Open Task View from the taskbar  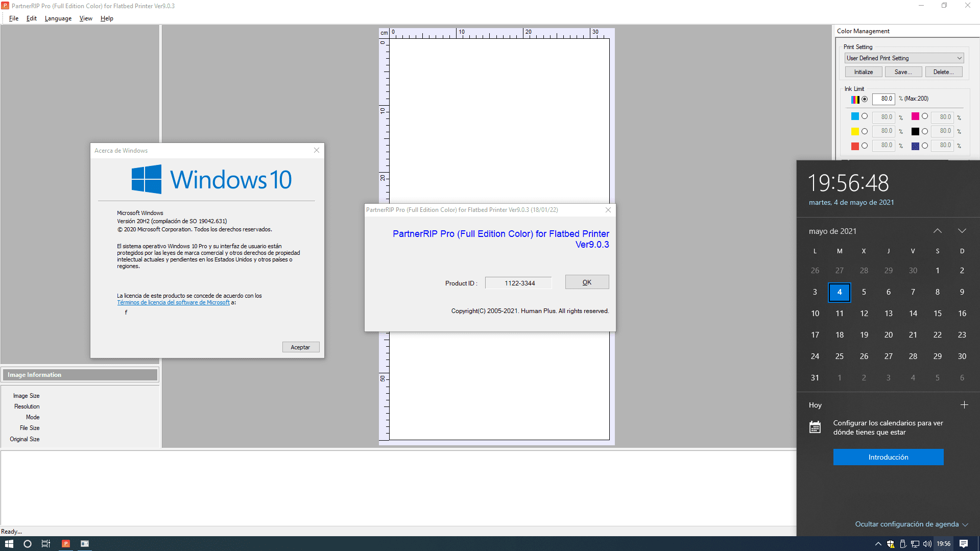tap(45, 543)
